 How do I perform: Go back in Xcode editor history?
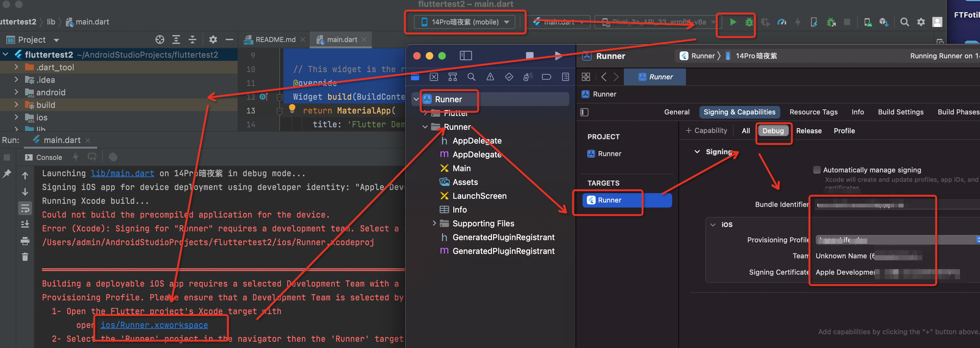(x=603, y=77)
